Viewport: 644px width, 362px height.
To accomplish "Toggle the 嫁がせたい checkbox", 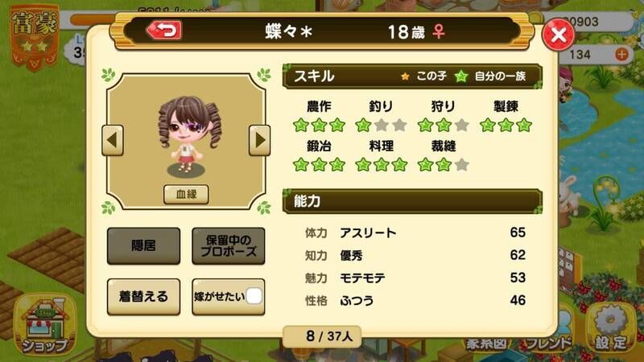I will click(x=254, y=296).
